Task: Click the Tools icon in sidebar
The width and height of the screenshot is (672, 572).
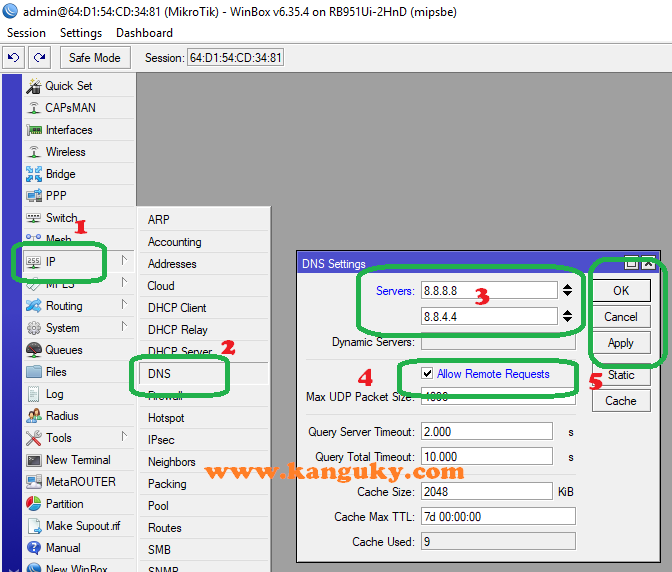Action: (34, 438)
